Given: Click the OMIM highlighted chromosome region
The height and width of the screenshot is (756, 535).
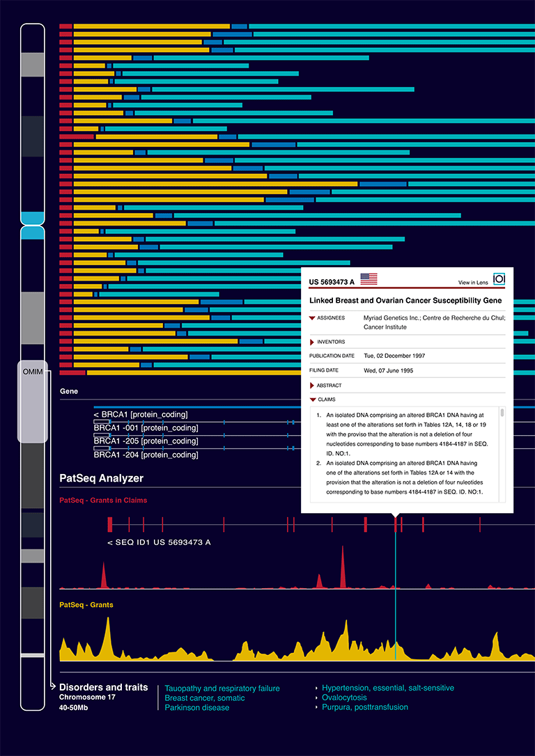Looking at the screenshot, I should click(33, 401).
